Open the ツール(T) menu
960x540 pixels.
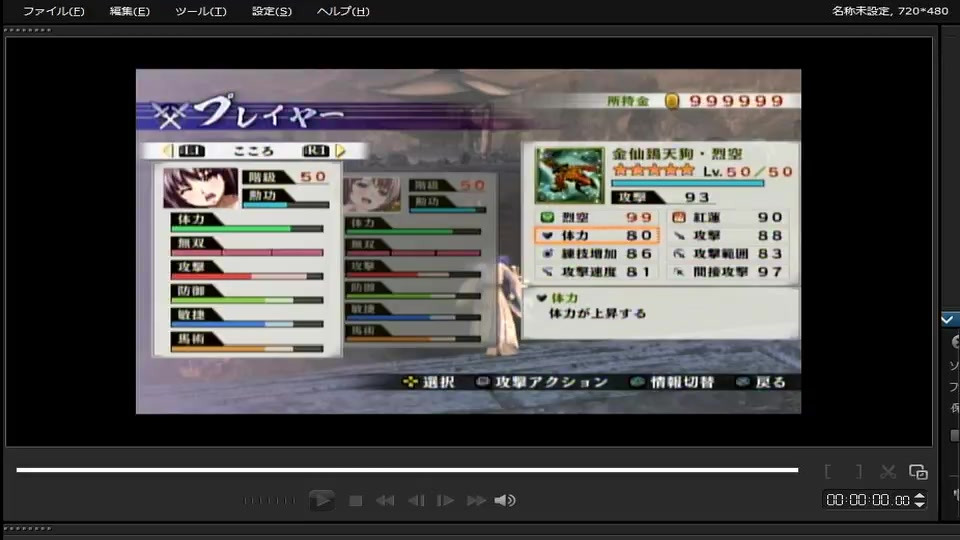[200, 11]
